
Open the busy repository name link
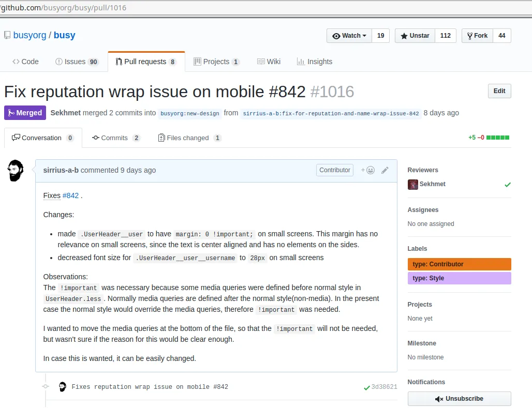pos(65,35)
